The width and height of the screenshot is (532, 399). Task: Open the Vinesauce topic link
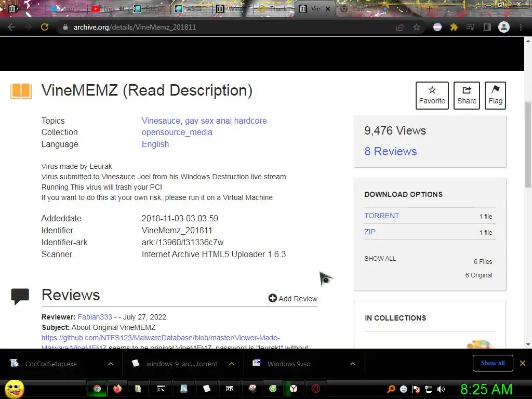point(160,121)
